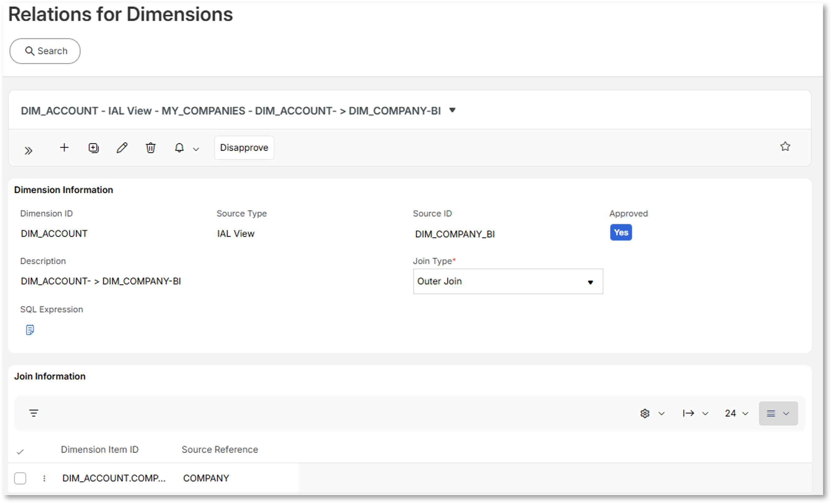This screenshot has height=504, width=832.
Task: Click the description DIM_ACCOUNT- > DIM_COMPANY-BI value
Action: (101, 281)
